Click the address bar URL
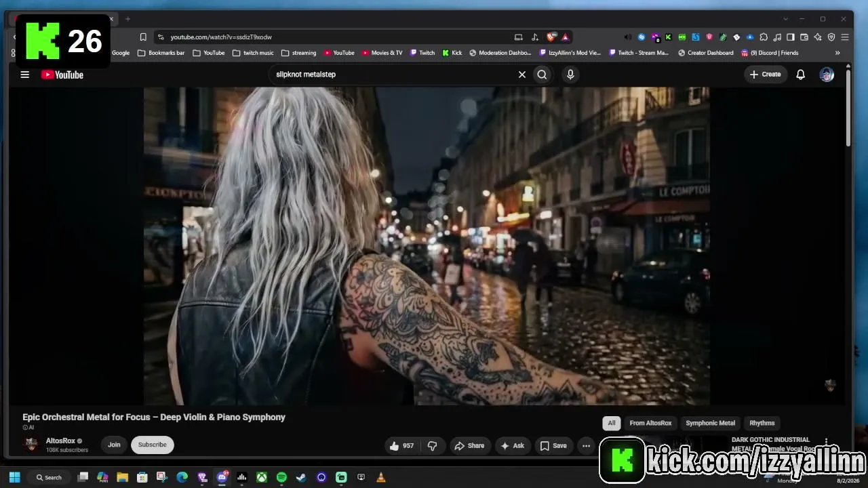The width and height of the screenshot is (868, 488). pos(221,37)
